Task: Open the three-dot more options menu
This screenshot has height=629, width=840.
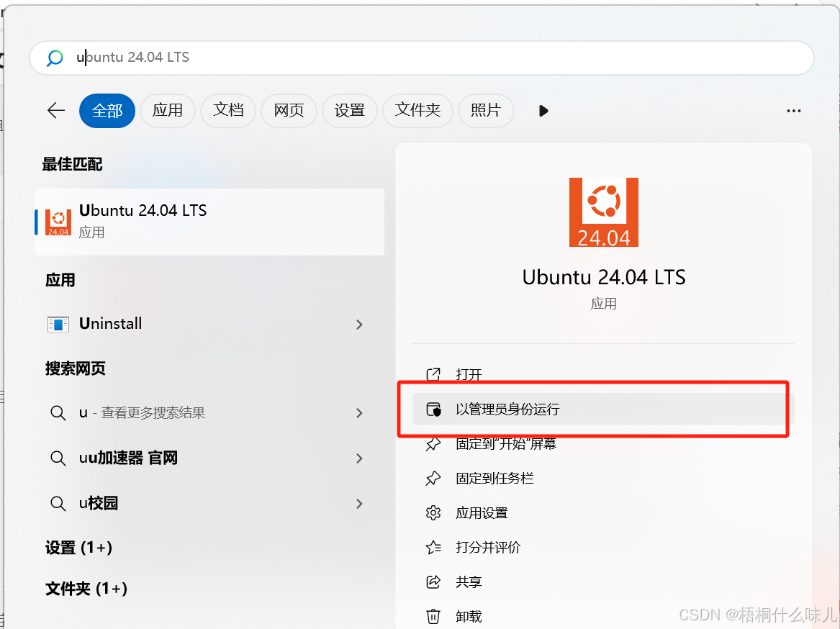Action: [793, 111]
